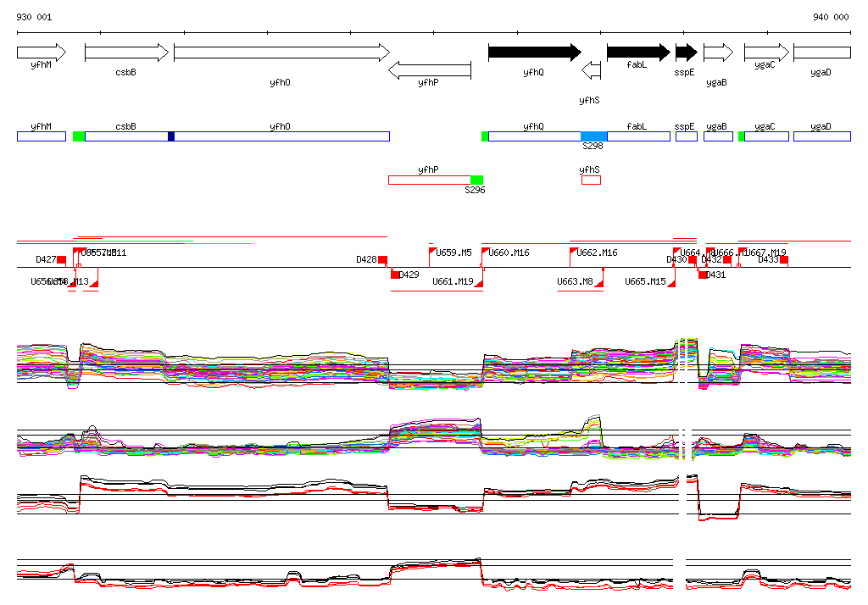Select the U660.M16 flag marker
The width and height of the screenshot is (868, 605).
pyautogui.click(x=485, y=252)
